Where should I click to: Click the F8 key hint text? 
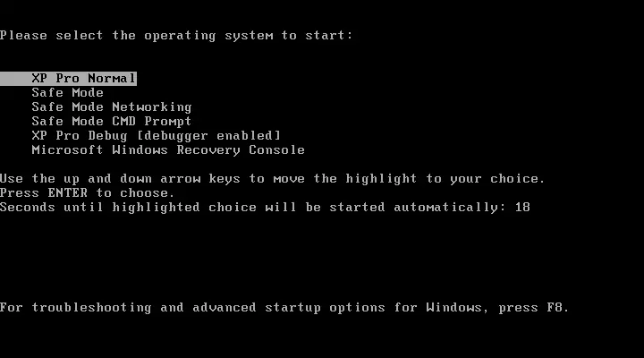coord(557,308)
